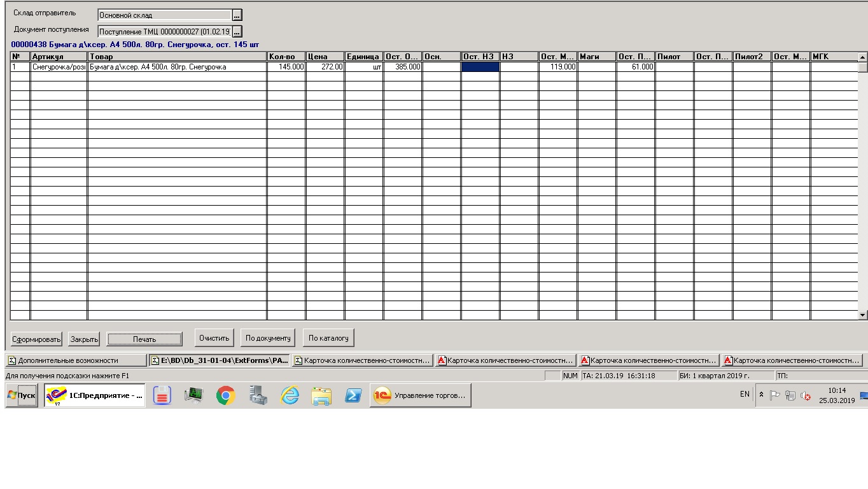
Task: Click the Очистить button
Action: pyautogui.click(x=214, y=338)
